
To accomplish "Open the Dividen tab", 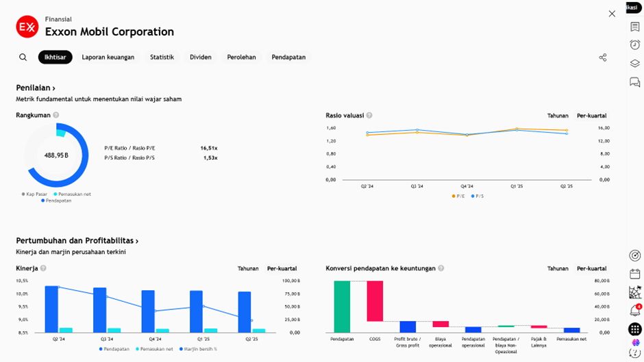I will 200,57.
